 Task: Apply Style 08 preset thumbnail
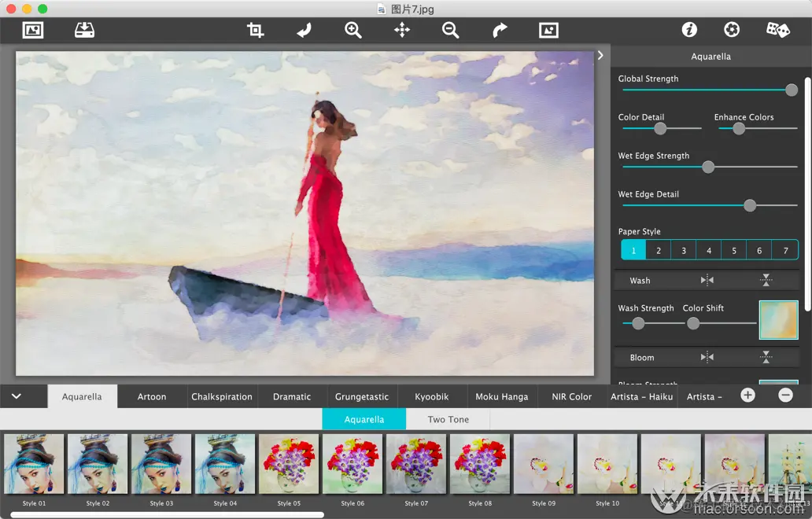(x=480, y=464)
